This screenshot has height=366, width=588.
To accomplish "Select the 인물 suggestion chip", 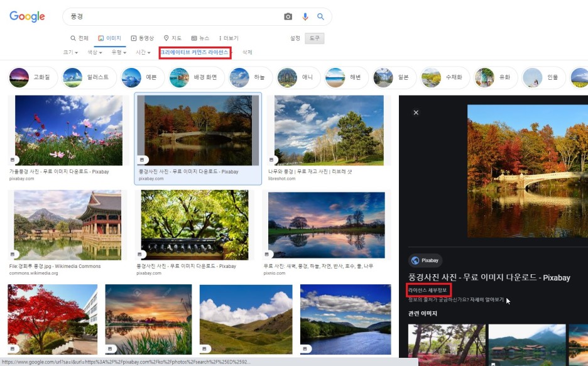I will [x=544, y=77].
